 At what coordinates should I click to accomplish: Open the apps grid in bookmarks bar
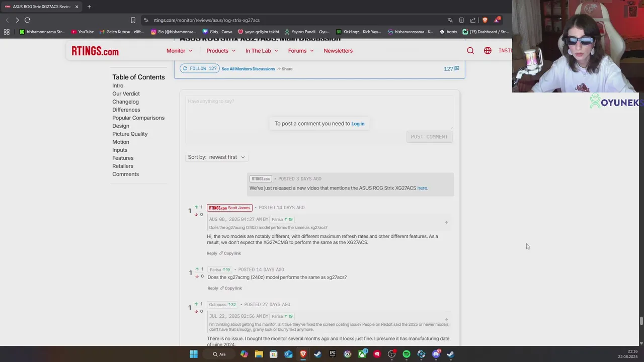click(7, 32)
